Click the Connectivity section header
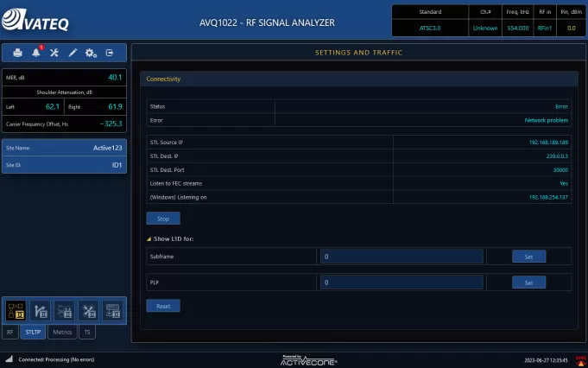The width and height of the screenshot is (588, 368). coord(359,79)
